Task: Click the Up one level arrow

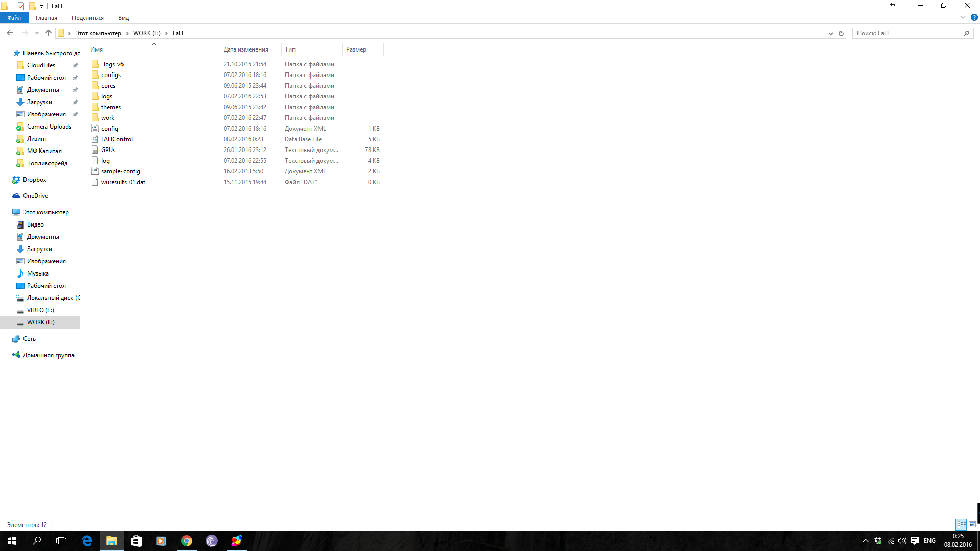Action: pos(48,33)
